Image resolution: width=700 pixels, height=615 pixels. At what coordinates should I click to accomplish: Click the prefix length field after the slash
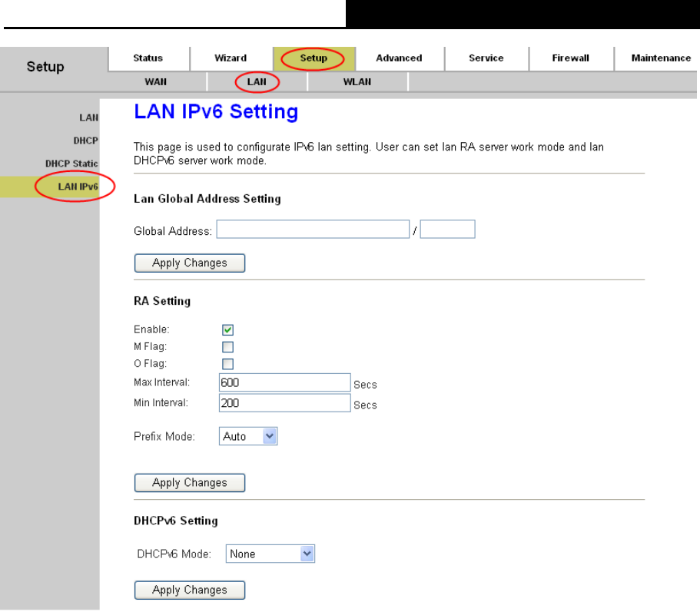pos(447,230)
